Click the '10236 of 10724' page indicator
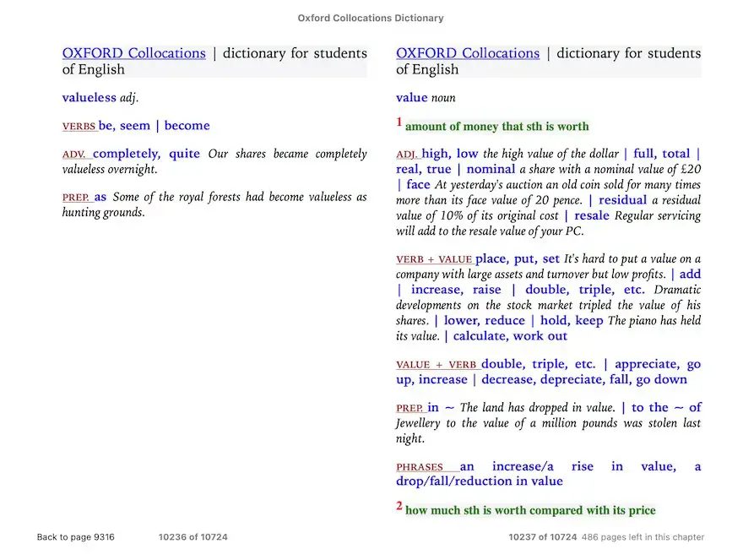 pos(193,537)
